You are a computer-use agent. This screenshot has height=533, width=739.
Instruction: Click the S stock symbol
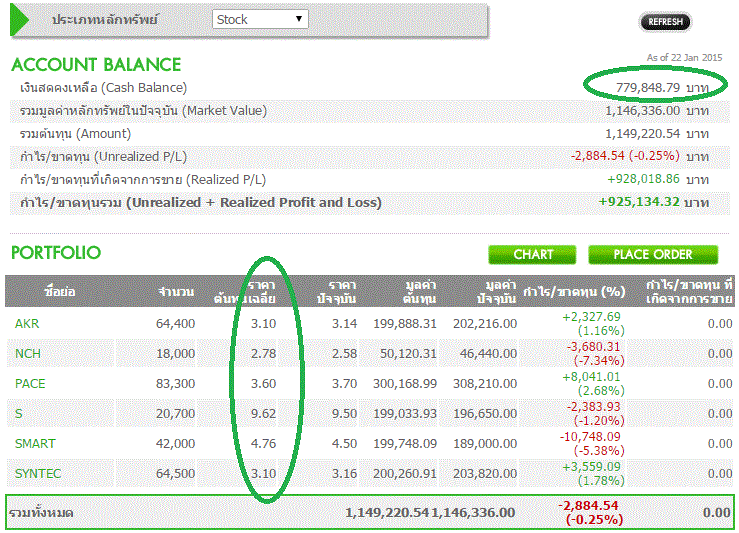[19, 413]
